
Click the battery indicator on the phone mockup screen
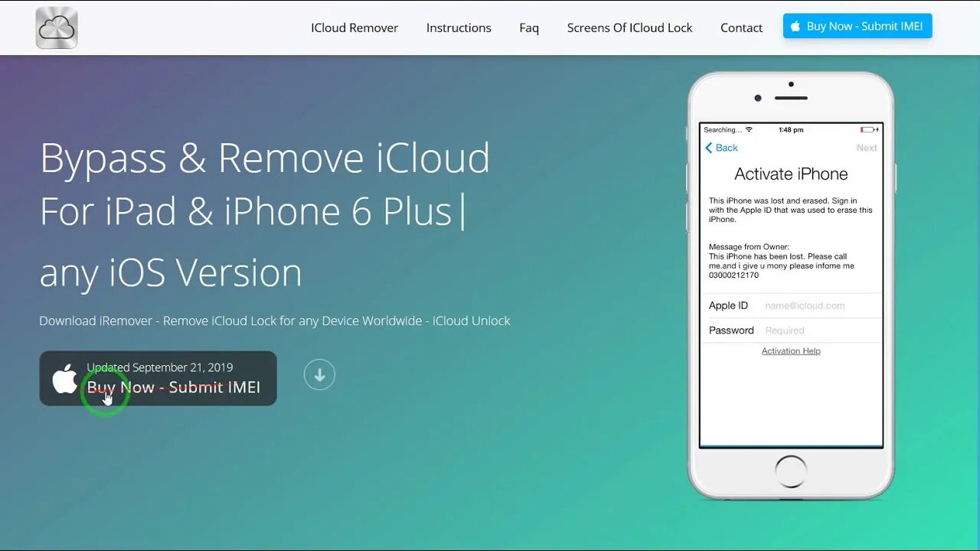[x=869, y=129]
